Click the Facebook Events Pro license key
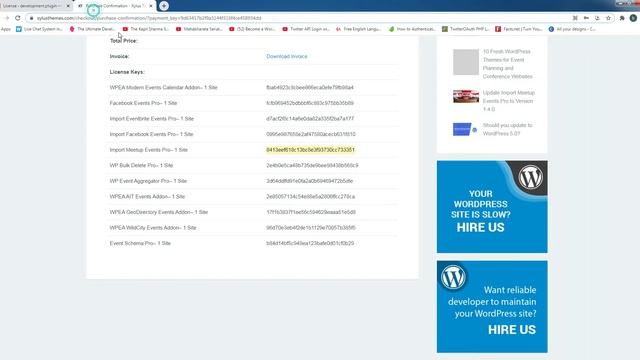Viewport: 640px width, 360px height. click(x=310, y=103)
